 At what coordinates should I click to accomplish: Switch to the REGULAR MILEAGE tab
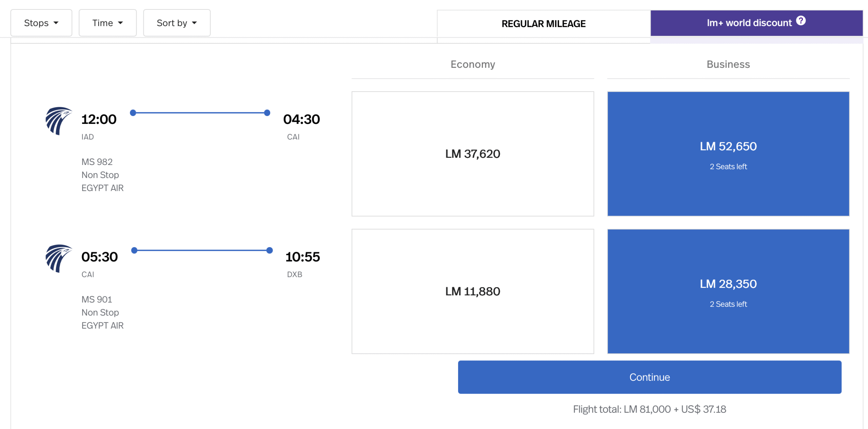(x=543, y=24)
